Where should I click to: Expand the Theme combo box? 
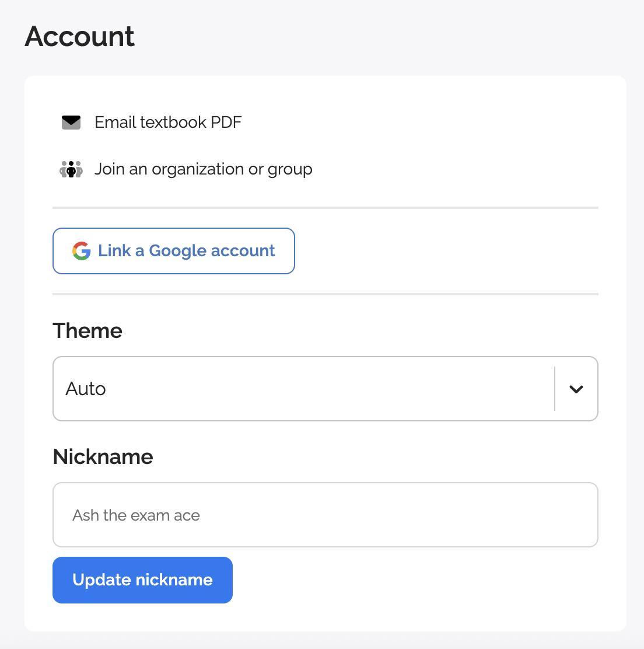point(303,389)
